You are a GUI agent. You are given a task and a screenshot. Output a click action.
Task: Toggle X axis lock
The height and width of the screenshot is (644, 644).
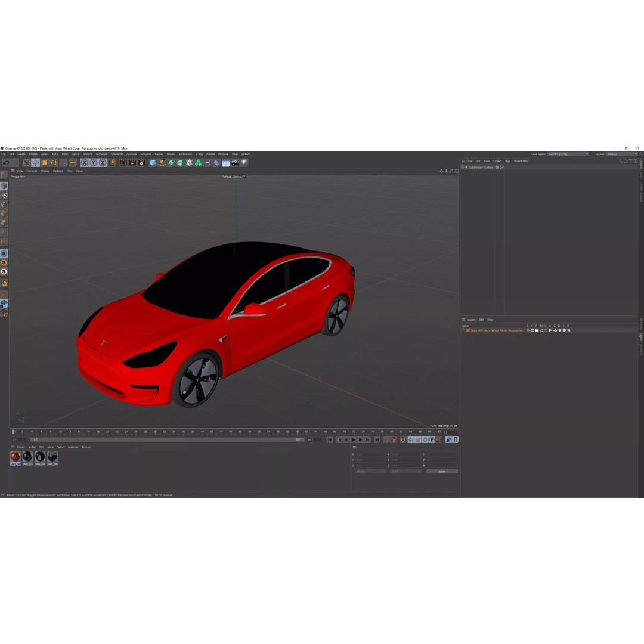(x=84, y=163)
